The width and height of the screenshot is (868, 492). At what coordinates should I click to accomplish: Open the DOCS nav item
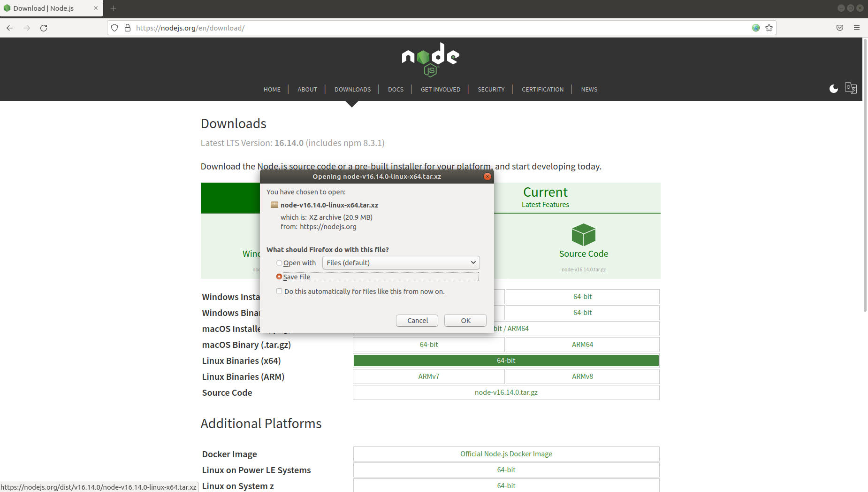point(396,89)
